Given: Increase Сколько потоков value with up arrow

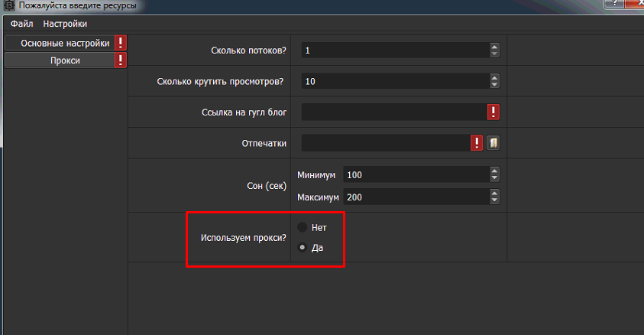Looking at the screenshot, I should pos(494,47).
